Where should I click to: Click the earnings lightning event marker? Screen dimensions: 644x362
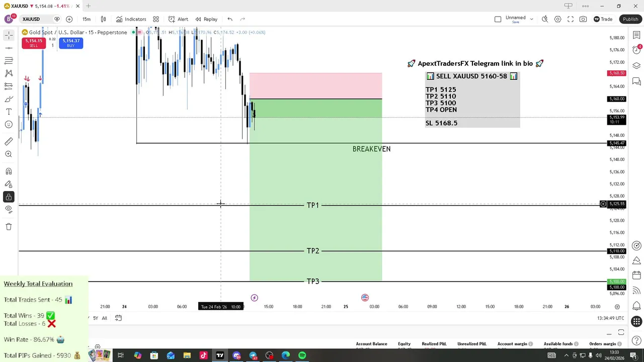(254, 298)
